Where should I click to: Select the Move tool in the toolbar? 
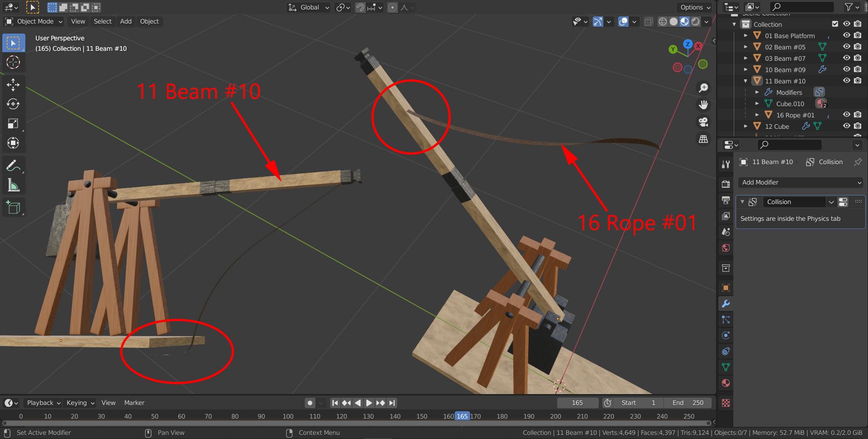[x=13, y=84]
